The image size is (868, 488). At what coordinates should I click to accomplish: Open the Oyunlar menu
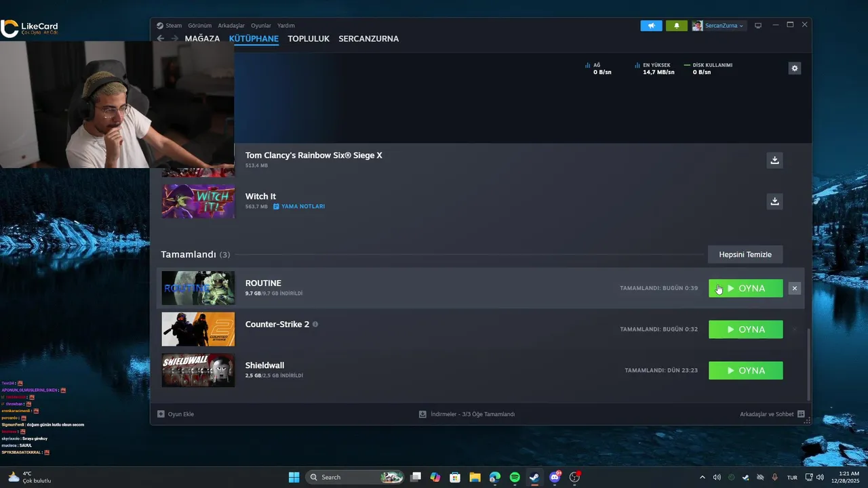pos(261,26)
